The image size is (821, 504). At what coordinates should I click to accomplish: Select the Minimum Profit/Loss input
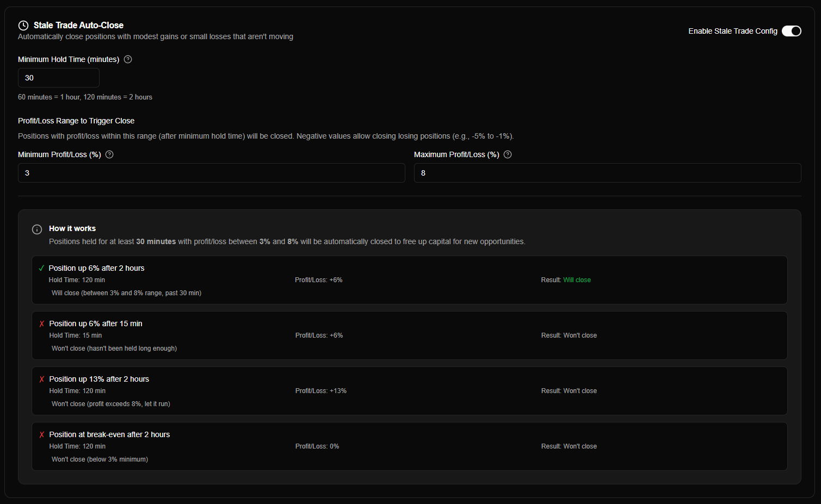[211, 172]
